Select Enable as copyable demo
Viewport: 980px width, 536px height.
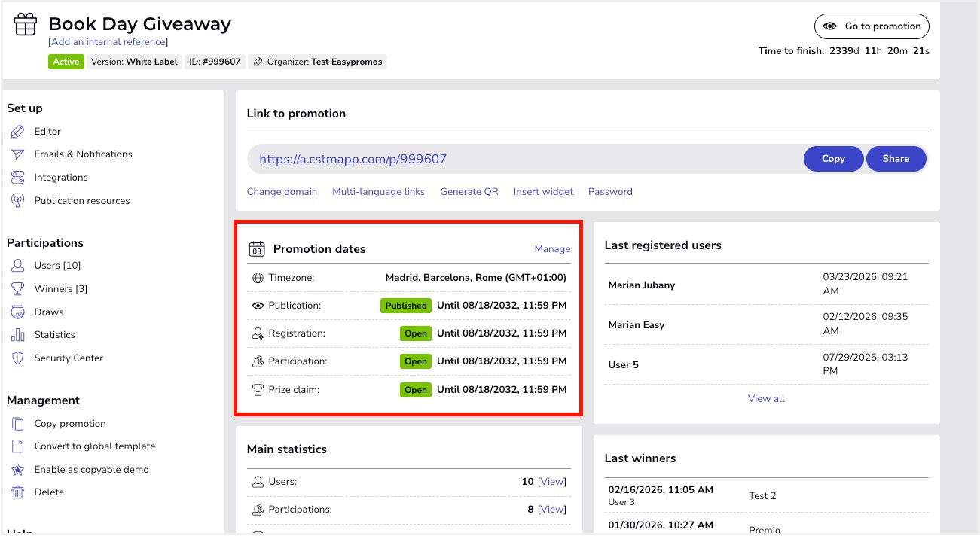91,470
